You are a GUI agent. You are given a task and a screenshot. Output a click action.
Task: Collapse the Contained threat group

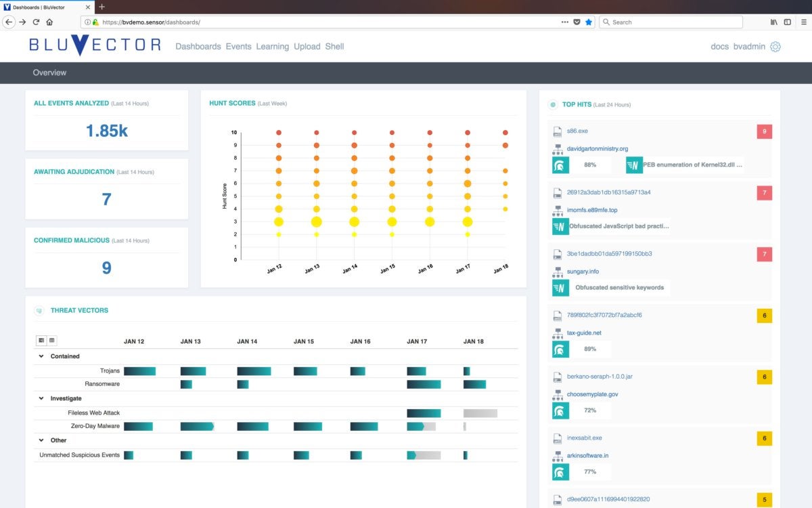[x=41, y=356]
